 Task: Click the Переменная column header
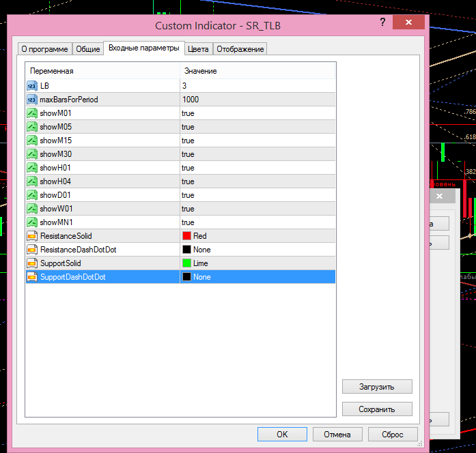click(102, 71)
